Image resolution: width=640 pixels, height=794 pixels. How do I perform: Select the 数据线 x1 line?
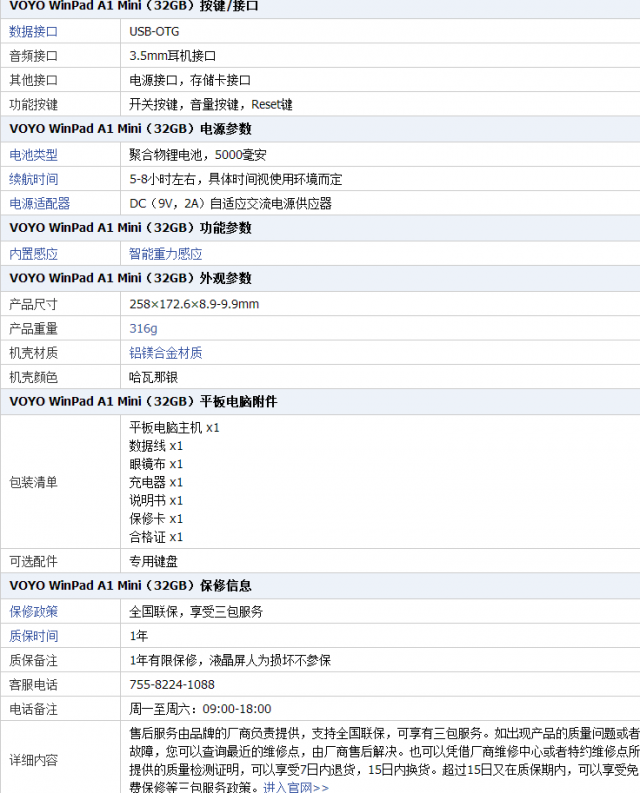click(156, 446)
